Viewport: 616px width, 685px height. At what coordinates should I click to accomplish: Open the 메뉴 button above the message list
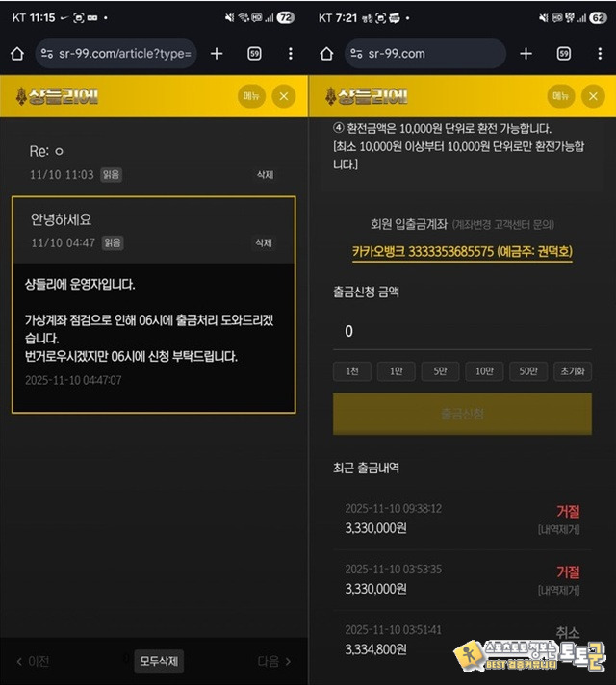(x=252, y=95)
